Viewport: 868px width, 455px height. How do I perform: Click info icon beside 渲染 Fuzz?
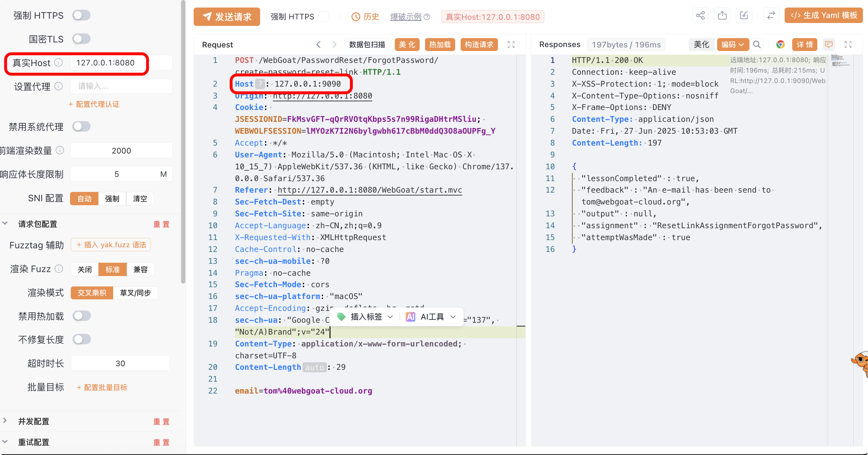coord(59,269)
